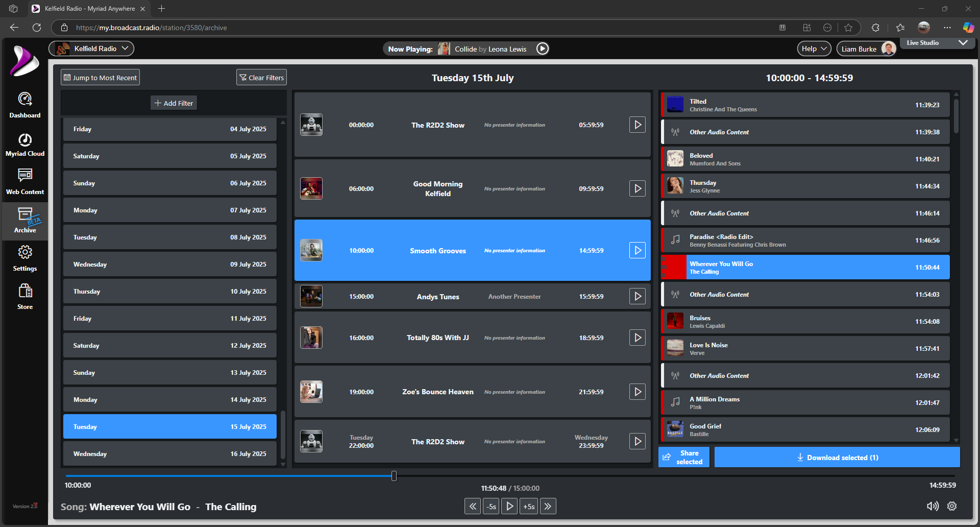Select Good Grief by Bastille
The image size is (980, 527).
pos(805,429)
